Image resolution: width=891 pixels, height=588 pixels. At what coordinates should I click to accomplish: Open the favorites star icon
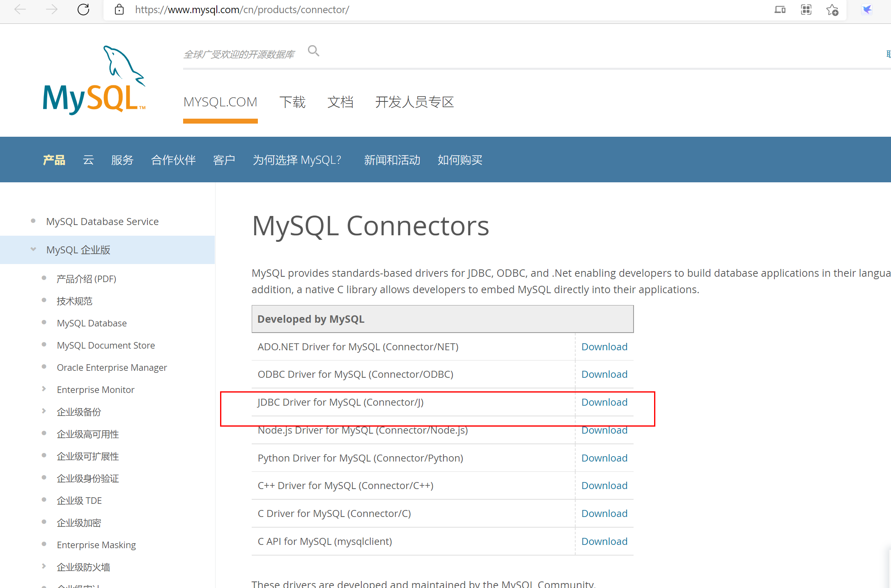pyautogui.click(x=832, y=9)
